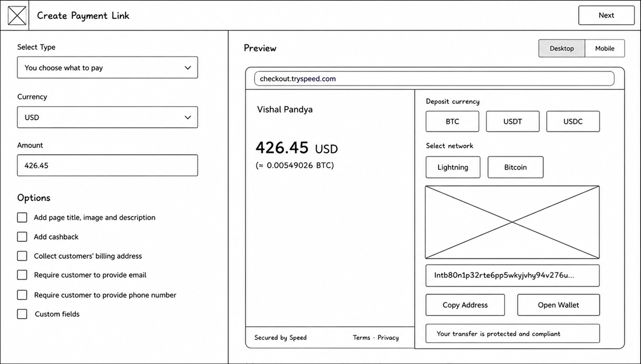The height and width of the screenshot is (364, 641).
Task: Enable Add page title, image and description
Action: pos(22,217)
